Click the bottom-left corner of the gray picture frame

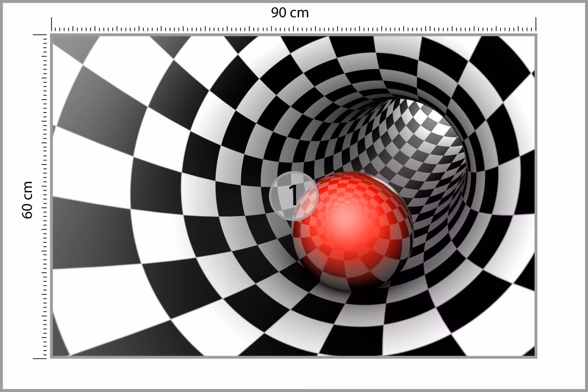click(51, 357)
